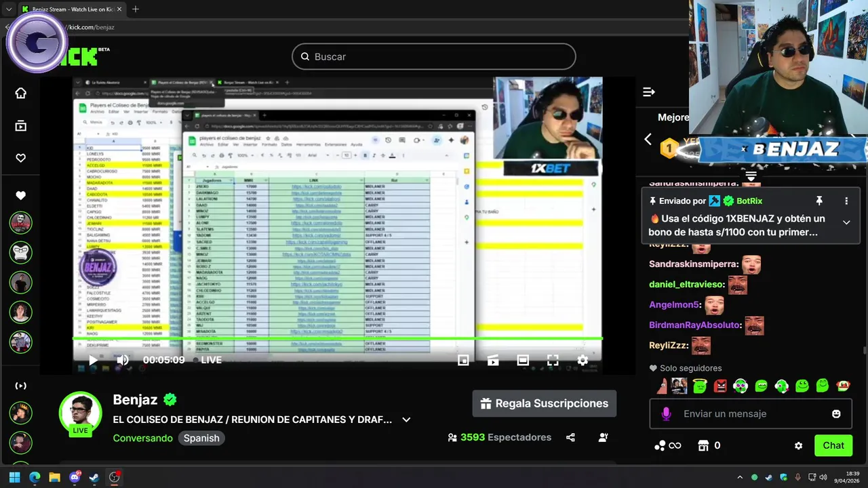Open pinned message more options
This screenshot has height=488, width=868.
point(846,201)
